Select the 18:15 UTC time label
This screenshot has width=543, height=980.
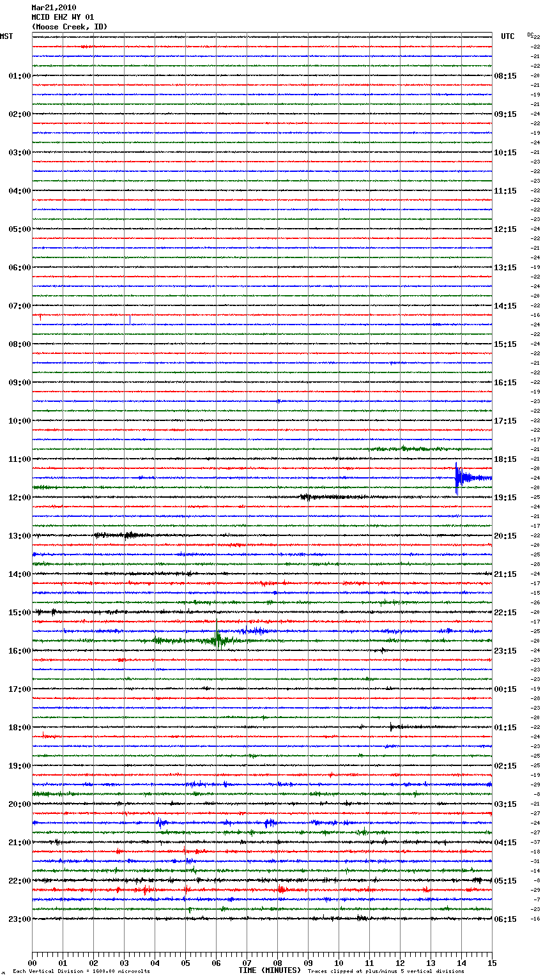pos(505,459)
